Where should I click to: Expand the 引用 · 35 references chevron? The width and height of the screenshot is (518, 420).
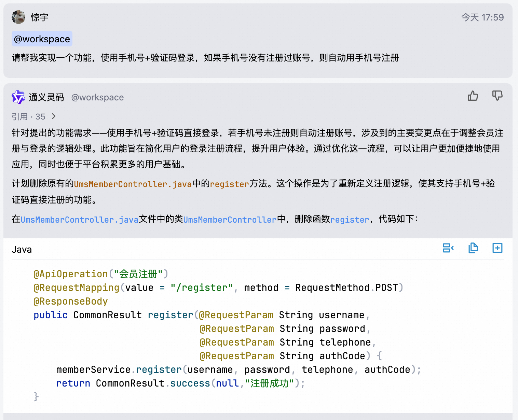coord(54,116)
